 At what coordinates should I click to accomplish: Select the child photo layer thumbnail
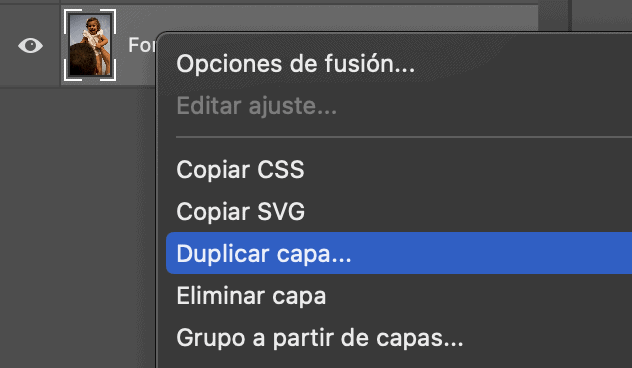90,45
